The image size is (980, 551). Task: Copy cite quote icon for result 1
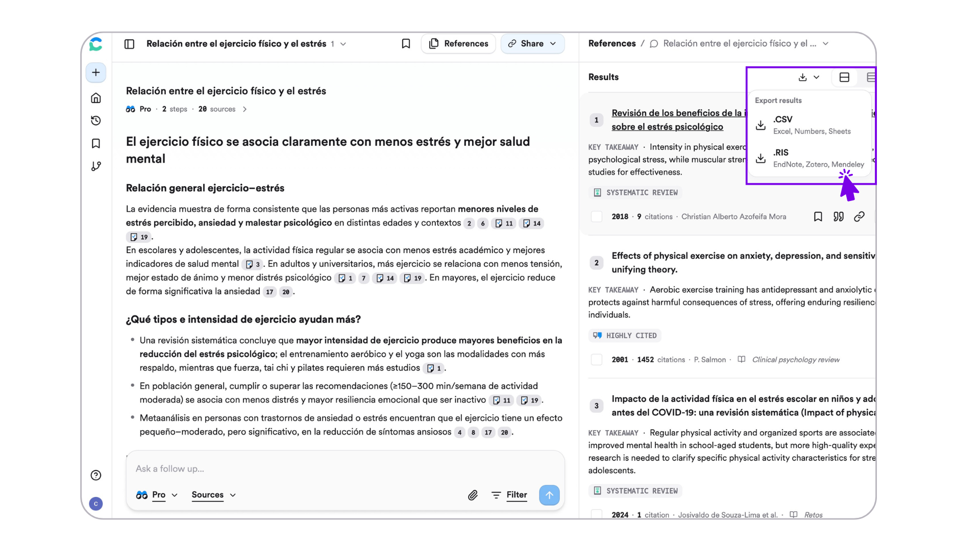click(838, 217)
